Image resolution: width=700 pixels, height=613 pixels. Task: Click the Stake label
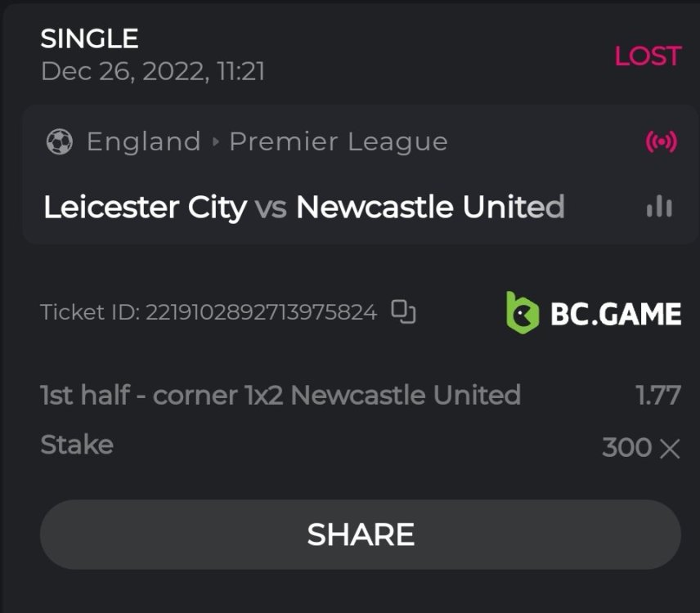tap(77, 445)
